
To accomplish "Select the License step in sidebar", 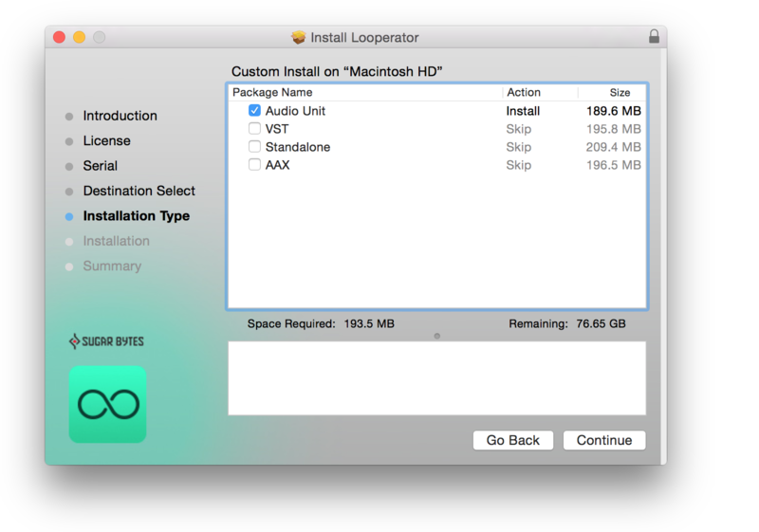I will pos(106,140).
